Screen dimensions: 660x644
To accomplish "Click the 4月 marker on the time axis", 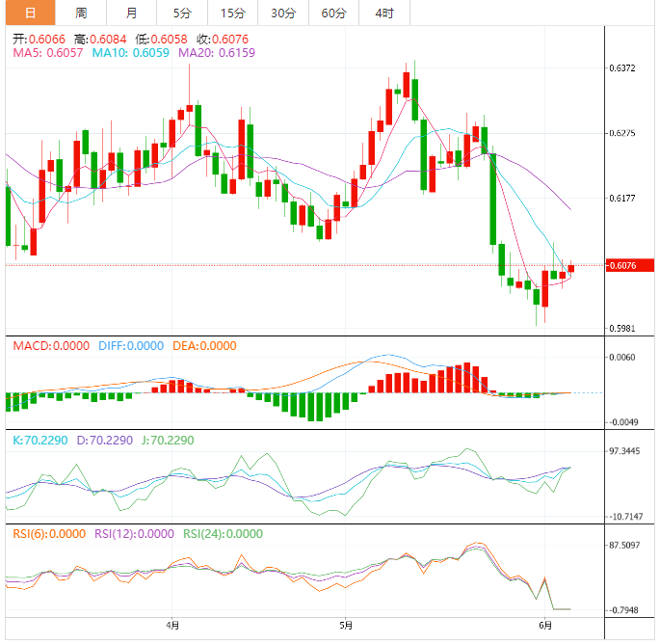I will [x=172, y=624].
